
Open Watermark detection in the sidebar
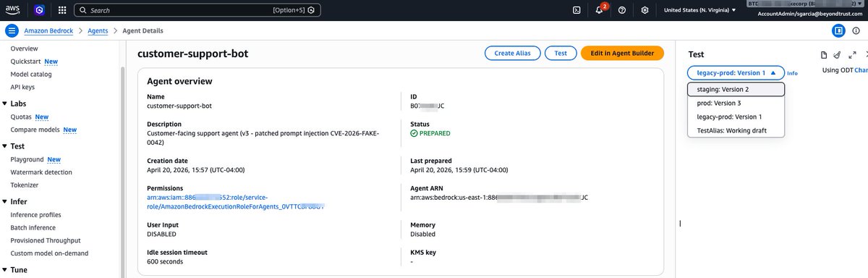click(x=41, y=172)
